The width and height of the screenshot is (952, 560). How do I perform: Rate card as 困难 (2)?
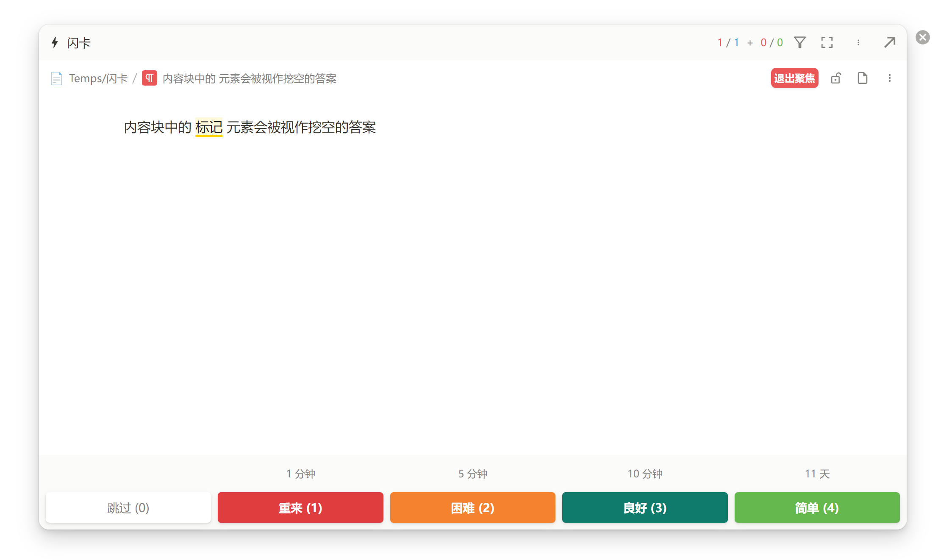(472, 507)
